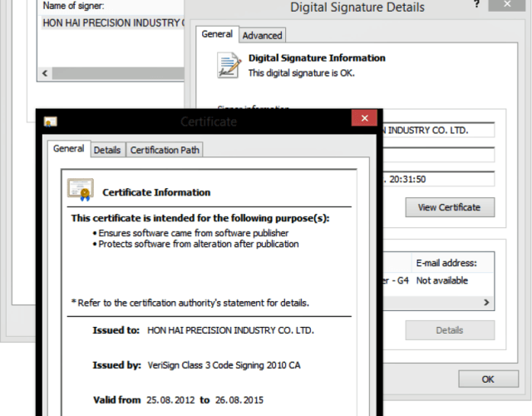Select HON HAI PRECISION INDUSTRY signer row
The width and height of the screenshot is (532, 416).
click(x=113, y=22)
